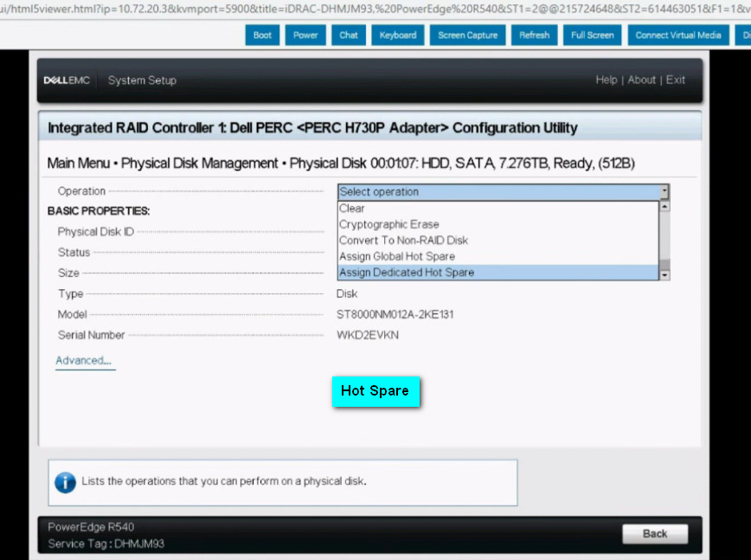Click Connect Virtual Media

(677, 35)
